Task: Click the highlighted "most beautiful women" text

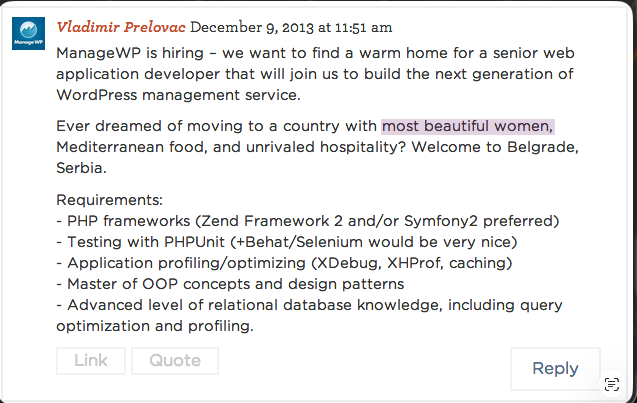Action: [467, 126]
